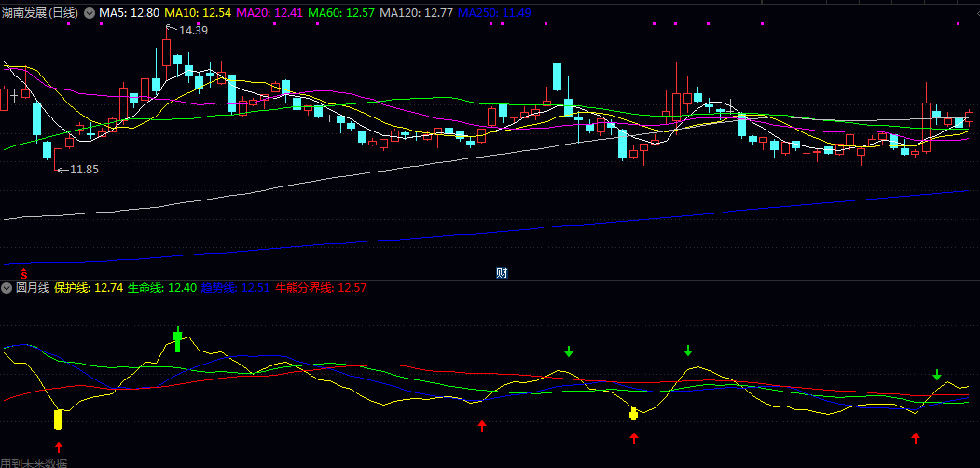
Task: Click the MA5 moving average label
Action: 129,13
